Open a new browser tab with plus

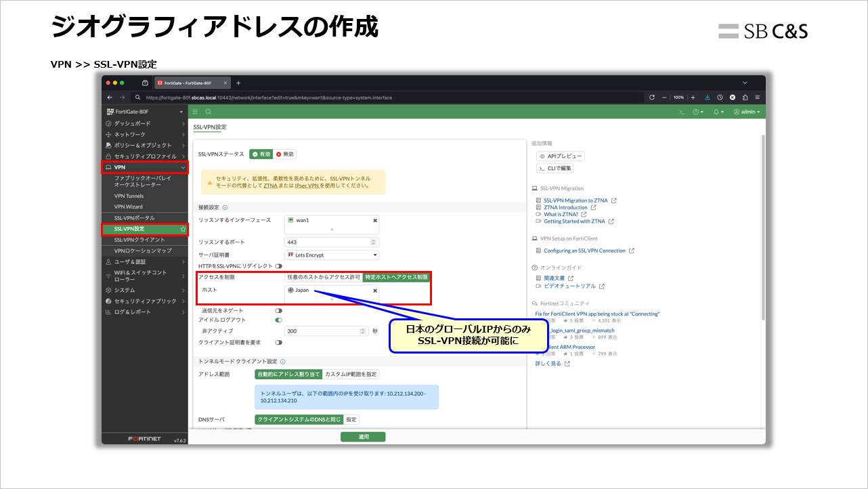(238, 83)
